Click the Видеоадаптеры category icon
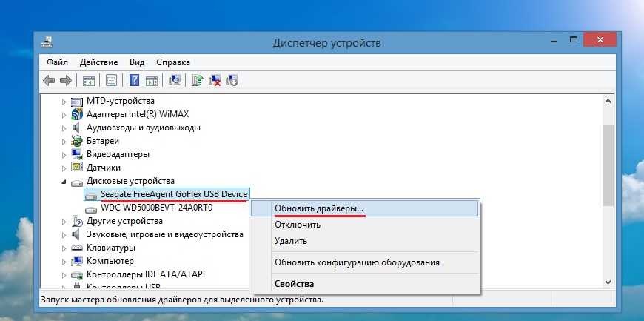This screenshot has height=321, width=644. click(x=77, y=154)
